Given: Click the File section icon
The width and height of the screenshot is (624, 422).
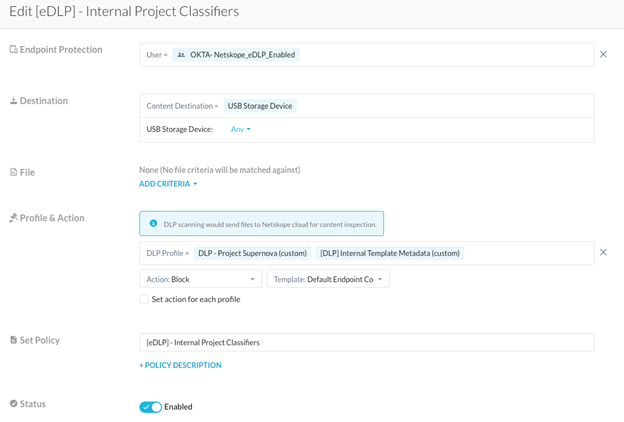Looking at the screenshot, I should click(x=14, y=172).
